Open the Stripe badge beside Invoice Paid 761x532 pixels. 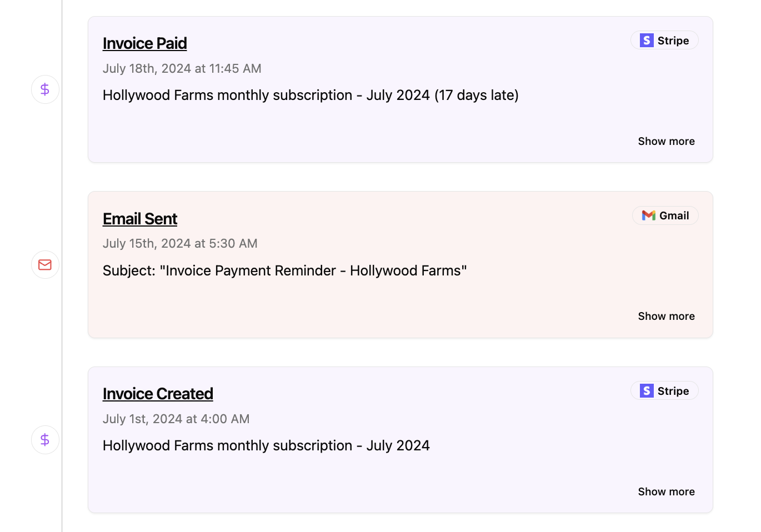664,40
